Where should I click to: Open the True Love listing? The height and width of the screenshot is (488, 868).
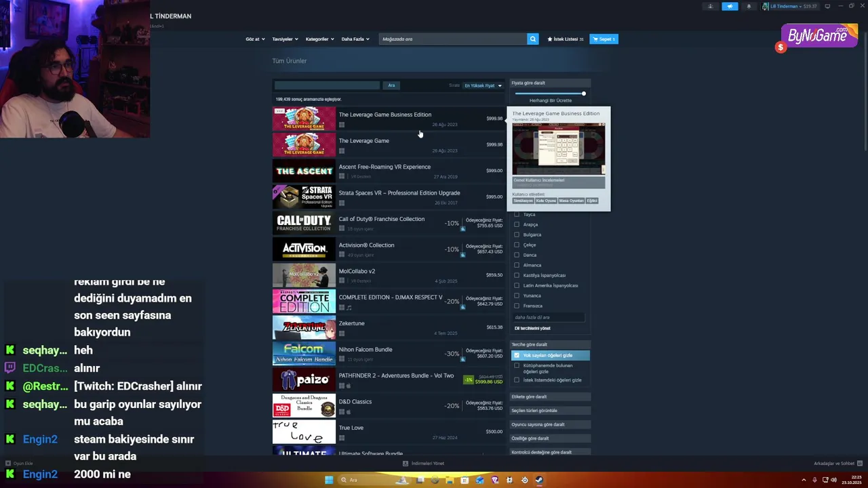click(x=389, y=432)
